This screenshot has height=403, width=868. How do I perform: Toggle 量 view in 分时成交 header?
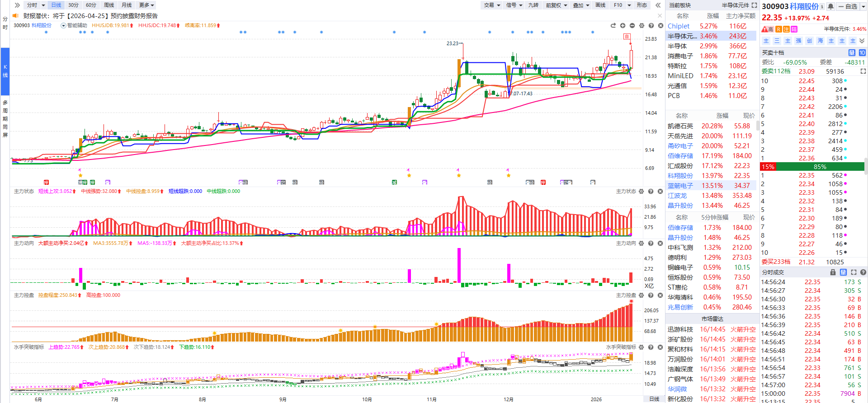[x=843, y=272]
